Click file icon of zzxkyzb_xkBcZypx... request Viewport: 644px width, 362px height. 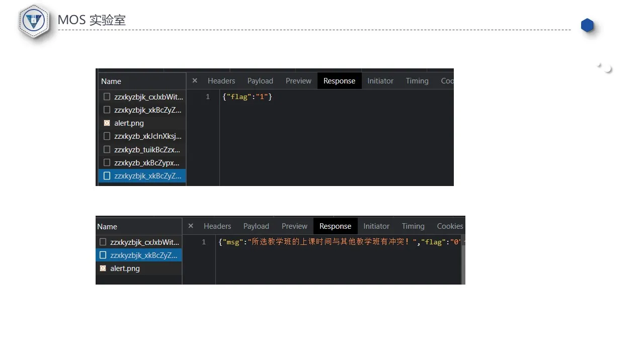[x=107, y=163]
